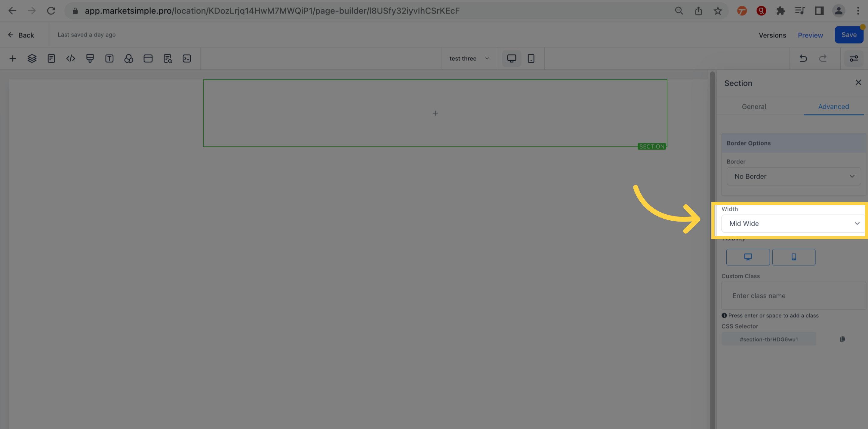The width and height of the screenshot is (868, 429).
Task: Open the More blocks icon
Action: point(186,59)
